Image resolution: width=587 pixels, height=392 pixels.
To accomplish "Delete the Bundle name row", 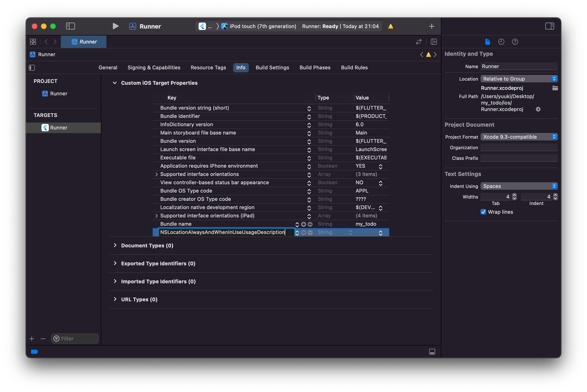I will point(310,224).
